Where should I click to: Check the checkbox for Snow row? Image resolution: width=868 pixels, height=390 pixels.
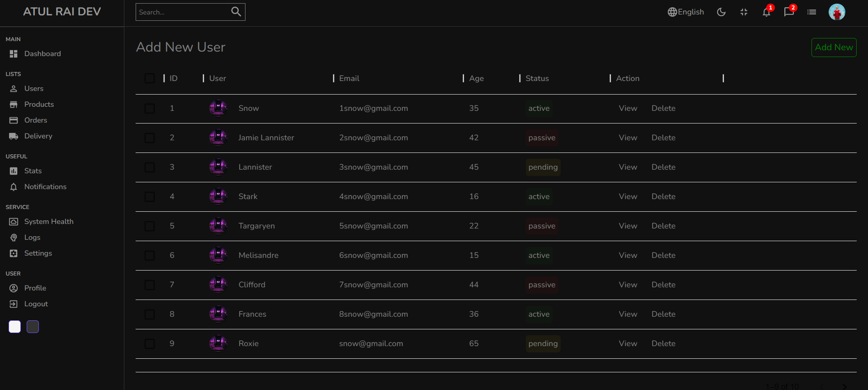(150, 109)
